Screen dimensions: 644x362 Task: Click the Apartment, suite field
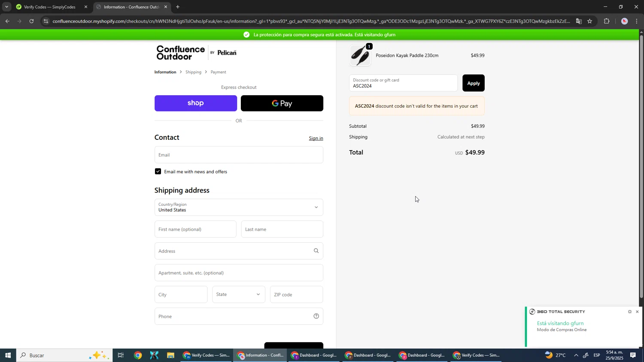[239, 273]
